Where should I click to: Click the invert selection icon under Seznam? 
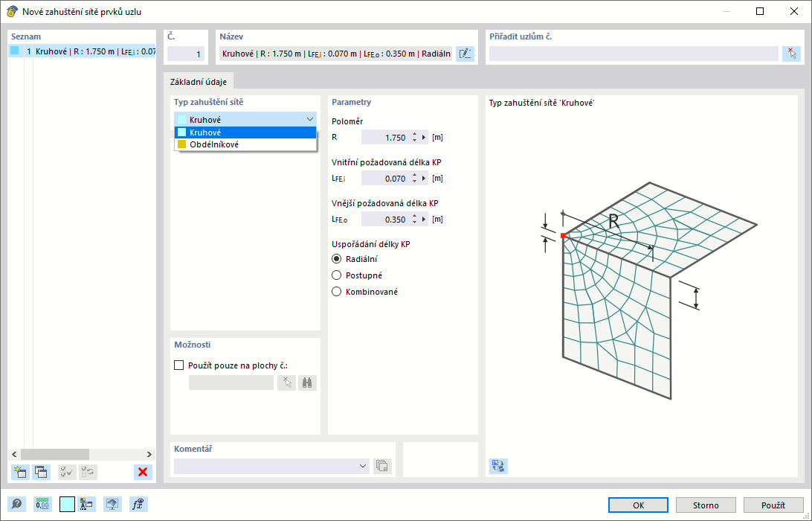[x=88, y=472]
